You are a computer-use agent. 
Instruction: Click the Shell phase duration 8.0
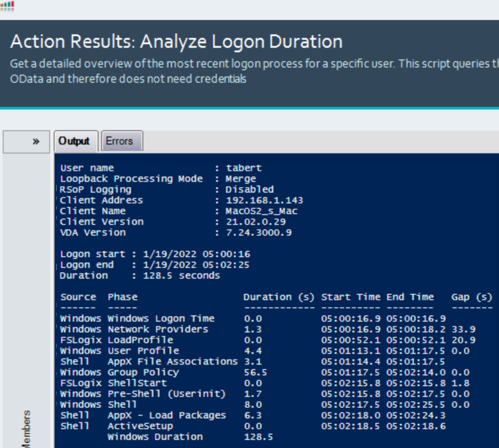(253, 404)
